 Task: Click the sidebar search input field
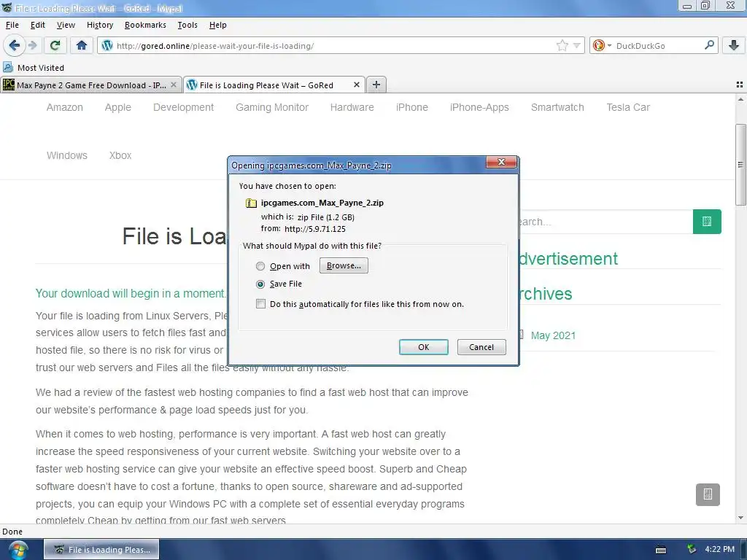(x=605, y=222)
